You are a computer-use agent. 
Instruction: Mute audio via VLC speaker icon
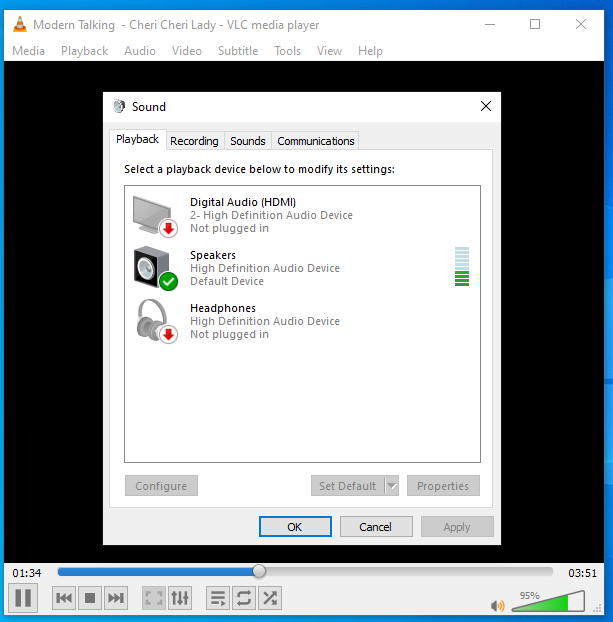(x=498, y=605)
